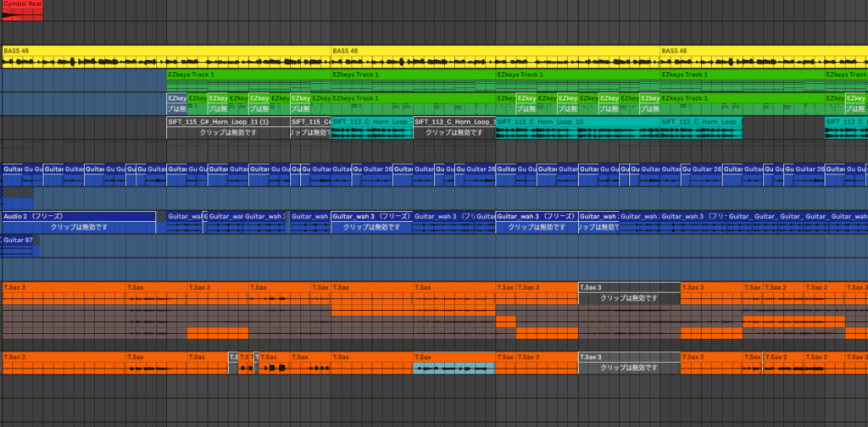Click the hatched region below the first Guitar clip
868x427 pixels.
pos(17,193)
